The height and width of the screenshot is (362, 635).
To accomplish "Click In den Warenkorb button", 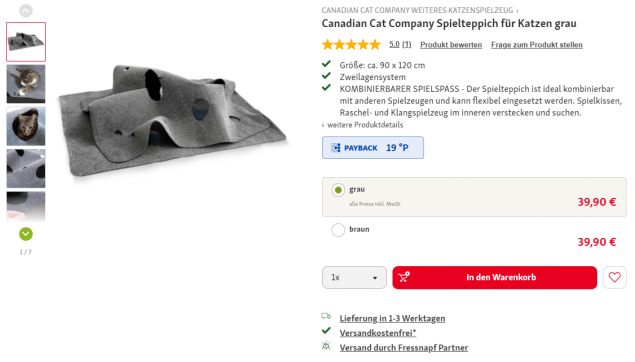I will tap(494, 277).
